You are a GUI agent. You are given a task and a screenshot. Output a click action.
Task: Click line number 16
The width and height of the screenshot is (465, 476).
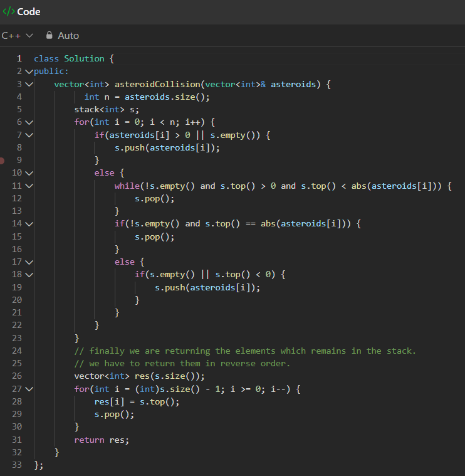(x=17, y=249)
